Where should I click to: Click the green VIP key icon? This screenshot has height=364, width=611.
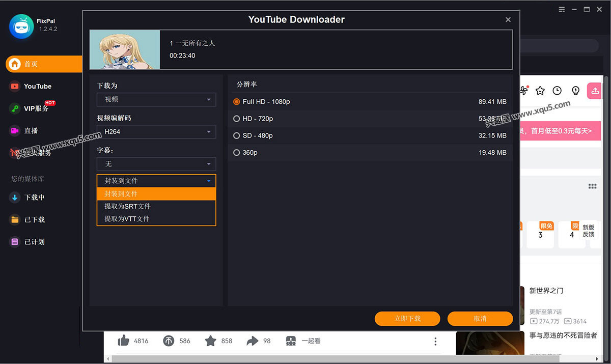15,108
